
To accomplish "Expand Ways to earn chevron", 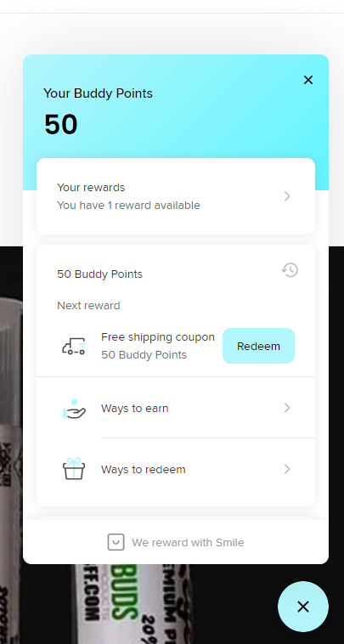I will pyautogui.click(x=287, y=408).
